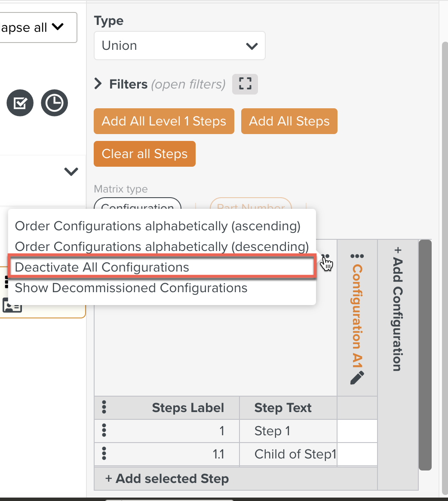448x501 pixels.
Task: Toggle the Child of Step1 configuration cell
Action: pyautogui.click(x=357, y=454)
